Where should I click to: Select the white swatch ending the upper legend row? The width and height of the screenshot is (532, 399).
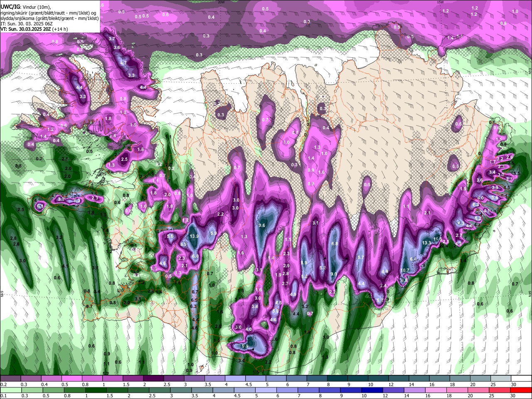[522, 379]
